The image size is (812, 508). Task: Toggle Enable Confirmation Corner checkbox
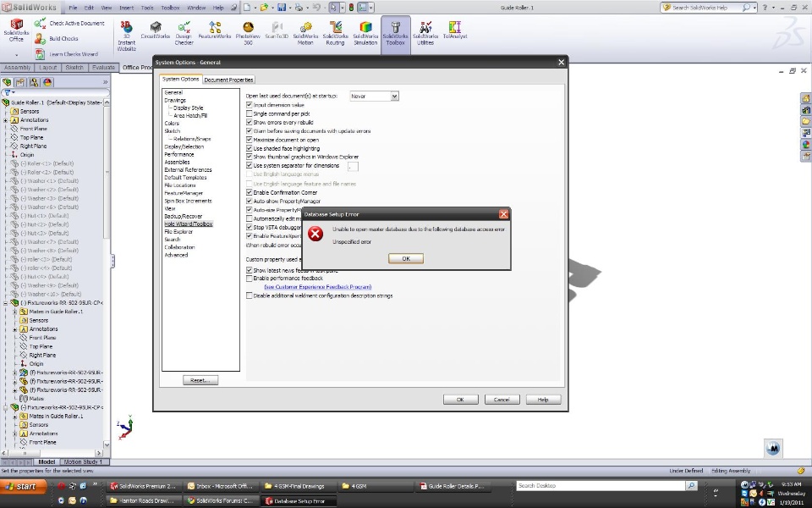[x=249, y=192]
